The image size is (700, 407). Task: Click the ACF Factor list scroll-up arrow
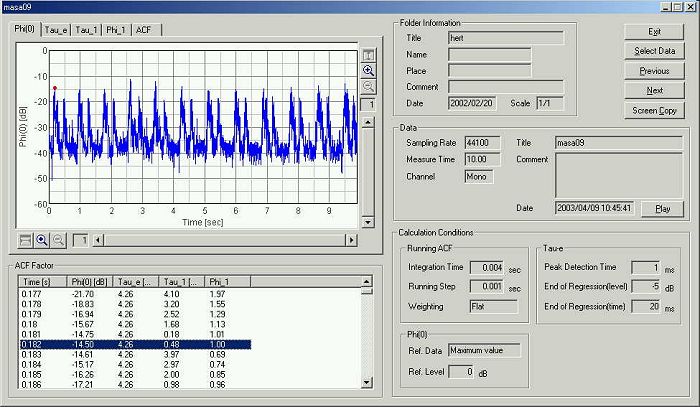[x=367, y=281]
